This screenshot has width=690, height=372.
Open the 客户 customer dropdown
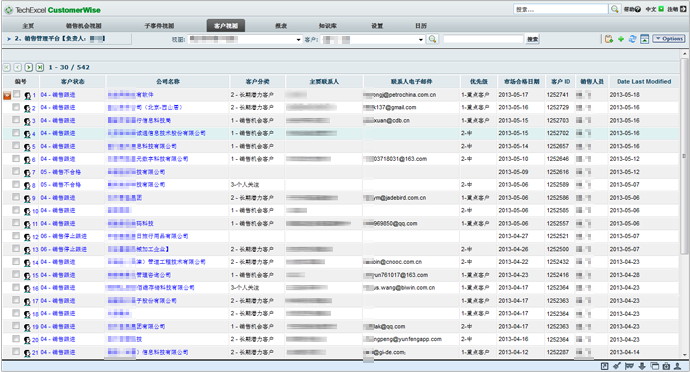[x=373, y=39]
